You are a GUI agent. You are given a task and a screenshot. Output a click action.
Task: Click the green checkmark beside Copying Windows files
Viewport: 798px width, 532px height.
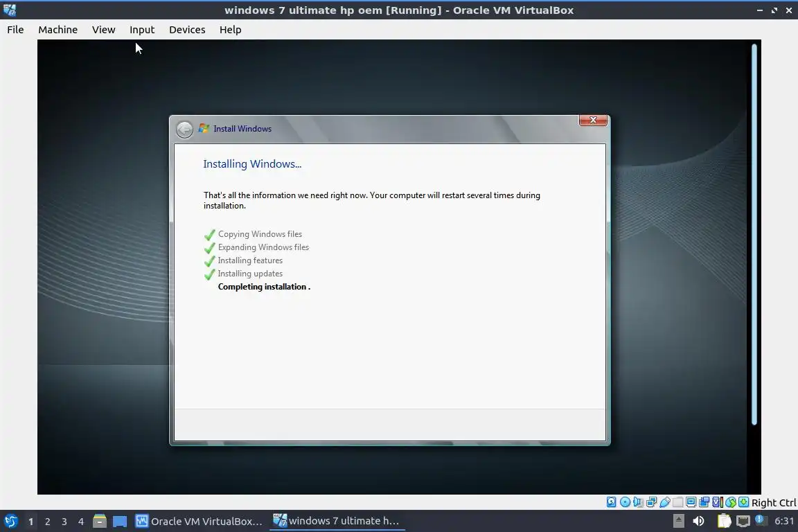pyautogui.click(x=210, y=235)
